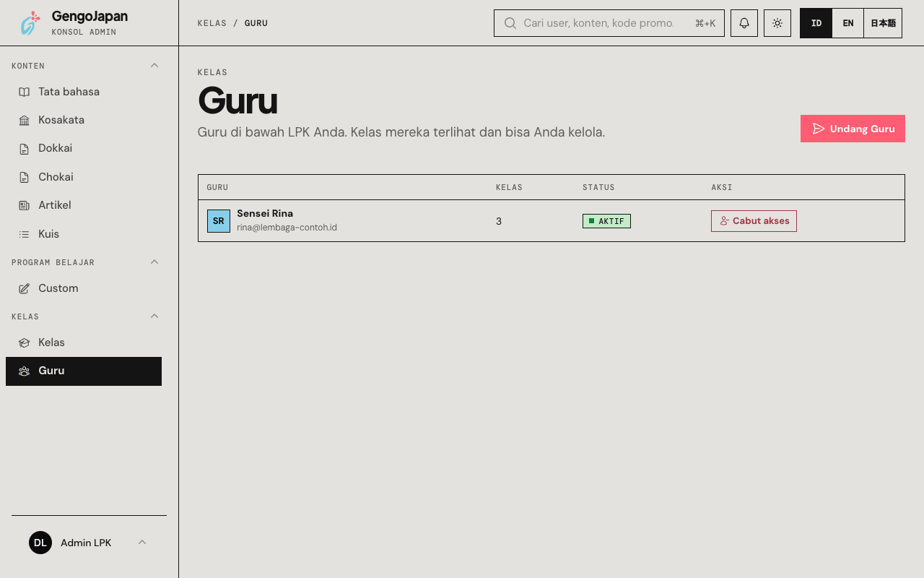Image resolution: width=924 pixels, height=578 pixels.
Task: Open the Kosakata menu item
Action: point(84,120)
